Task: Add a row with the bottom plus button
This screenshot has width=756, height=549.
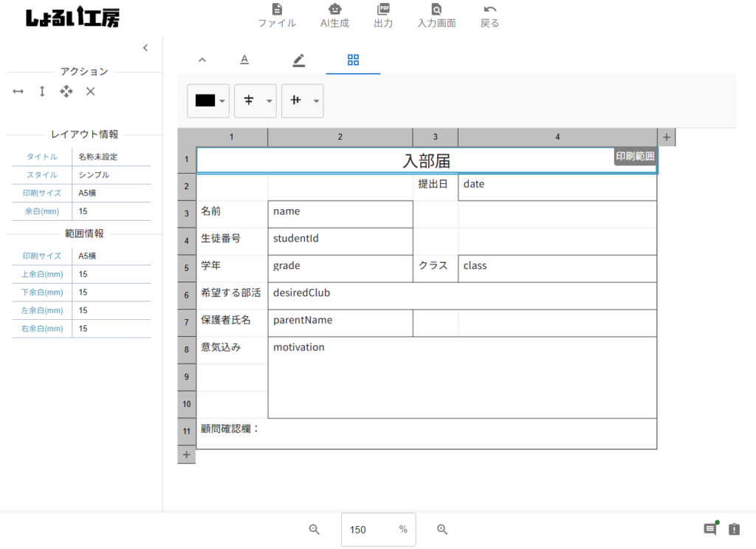Action: tap(187, 455)
